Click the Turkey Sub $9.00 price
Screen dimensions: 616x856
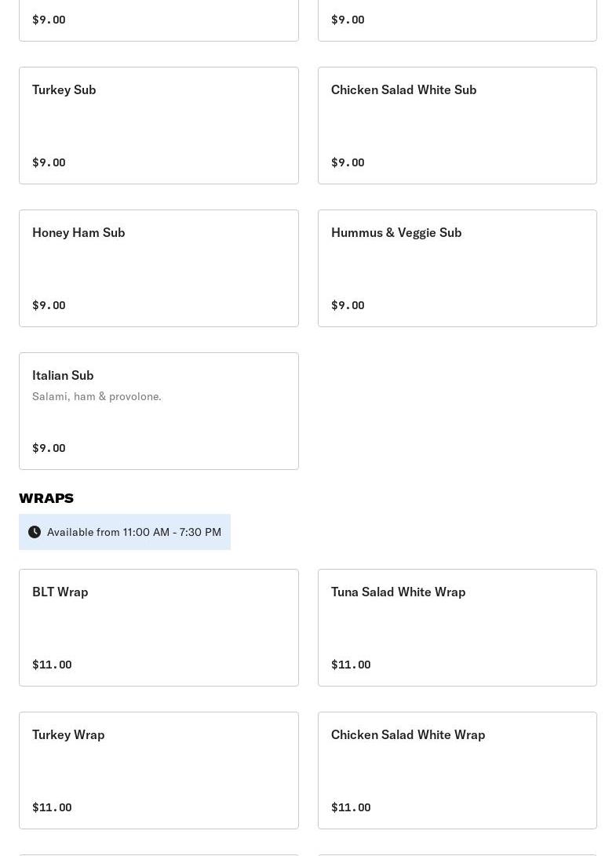(49, 162)
